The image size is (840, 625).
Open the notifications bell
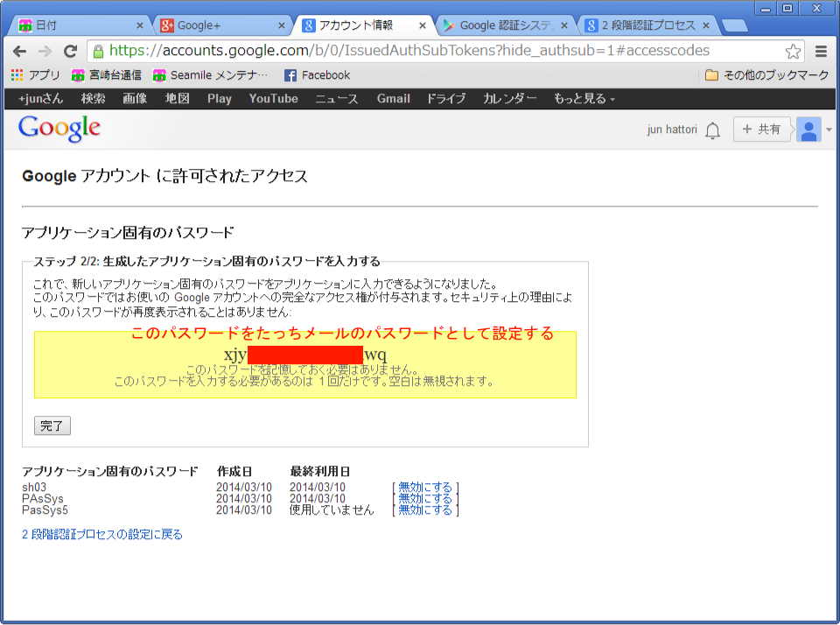[712, 130]
